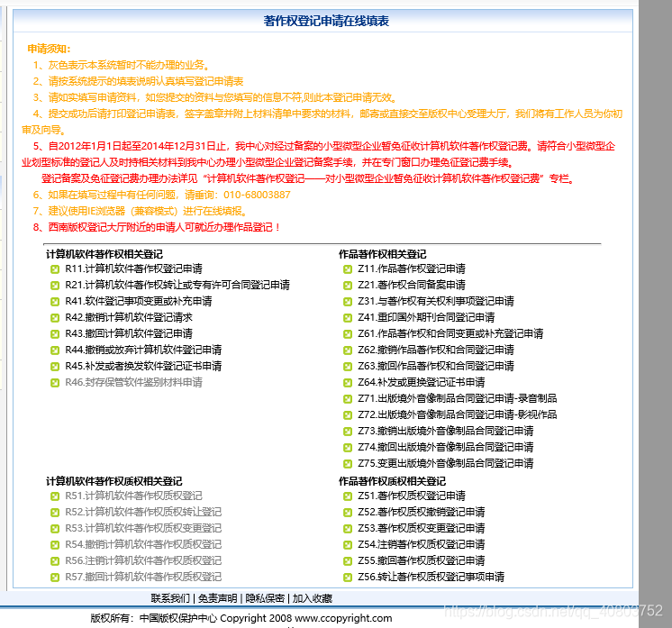Open Z72 影视作品 contract registration link
This screenshot has width=672, height=628.
click(458, 415)
